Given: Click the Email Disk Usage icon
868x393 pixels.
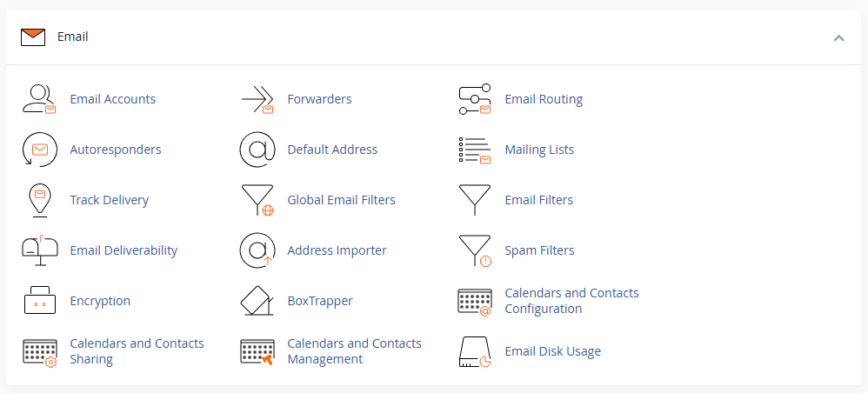Looking at the screenshot, I should tap(475, 351).
